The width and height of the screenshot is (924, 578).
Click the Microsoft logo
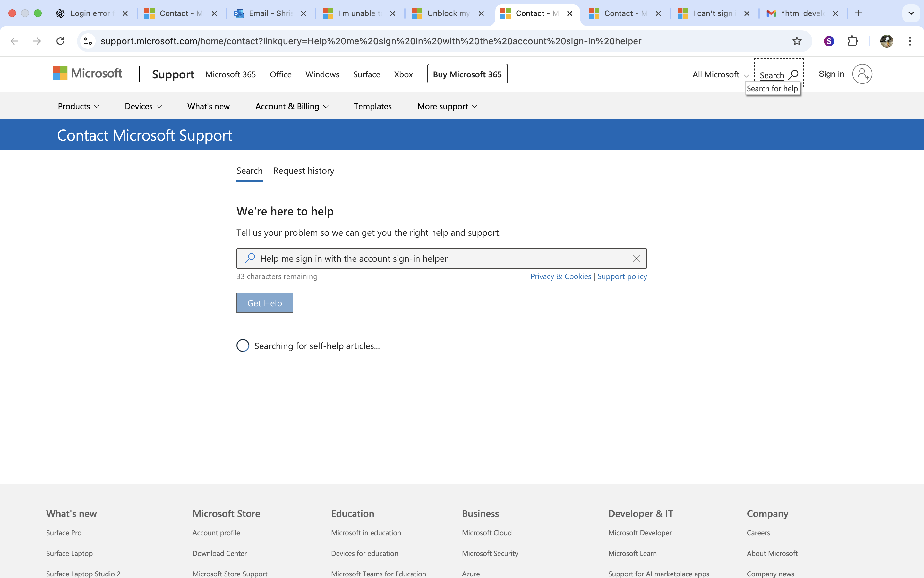[87, 73]
